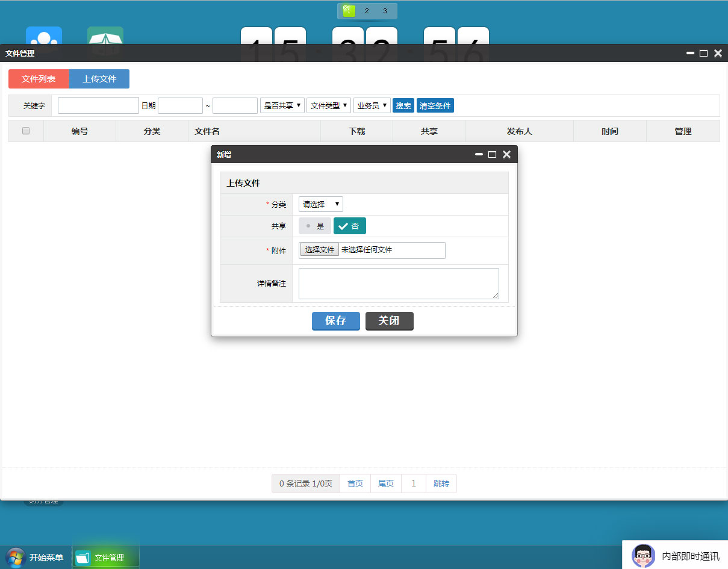
Task: Click the 保存 button
Action: coord(336,321)
